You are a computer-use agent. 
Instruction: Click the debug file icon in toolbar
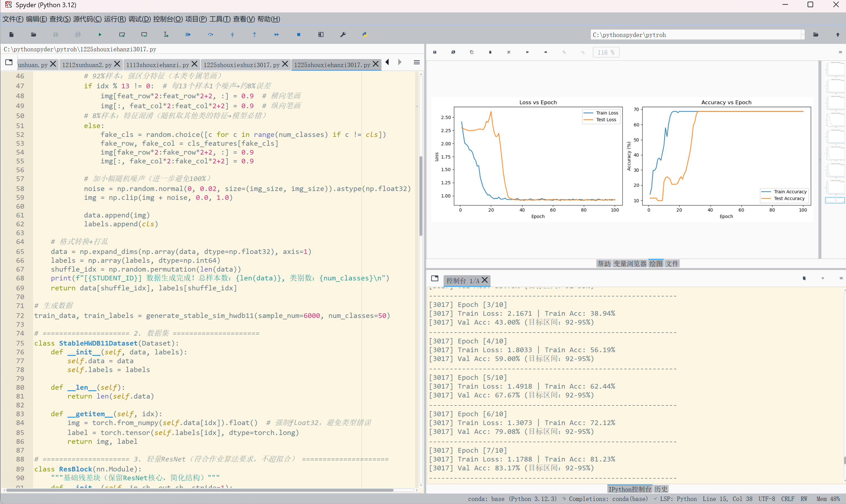[188, 35]
